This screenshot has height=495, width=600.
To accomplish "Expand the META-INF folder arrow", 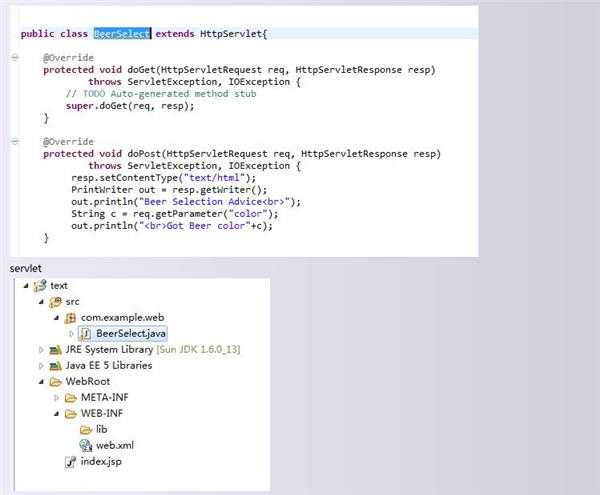I will (x=56, y=398).
